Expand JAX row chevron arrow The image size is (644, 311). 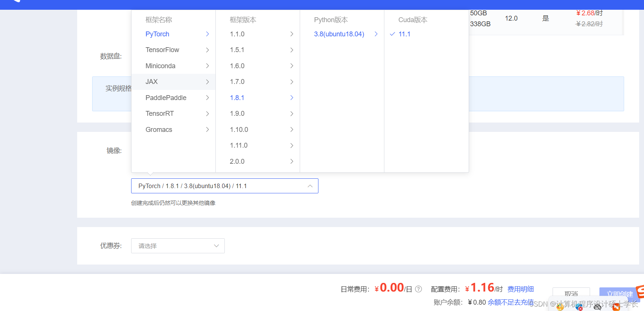(x=208, y=82)
